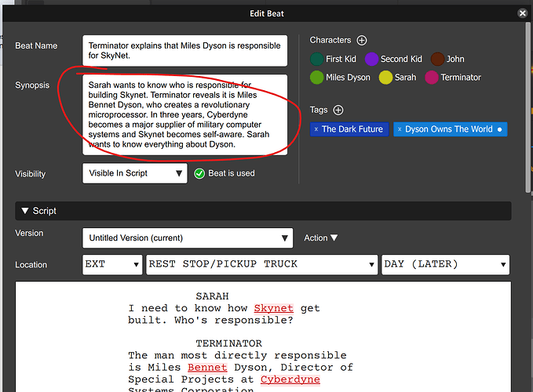Add a new character with plus icon
533x392 pixels.
tap(361, 40)
